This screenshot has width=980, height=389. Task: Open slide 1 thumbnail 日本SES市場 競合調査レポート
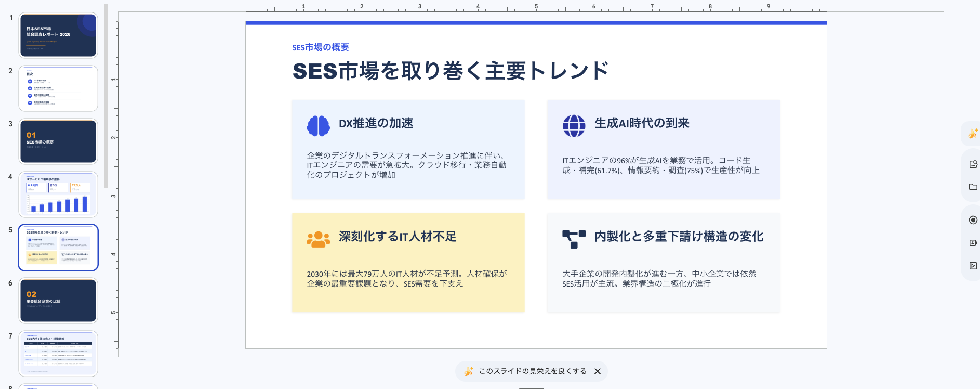pos(58,35)
